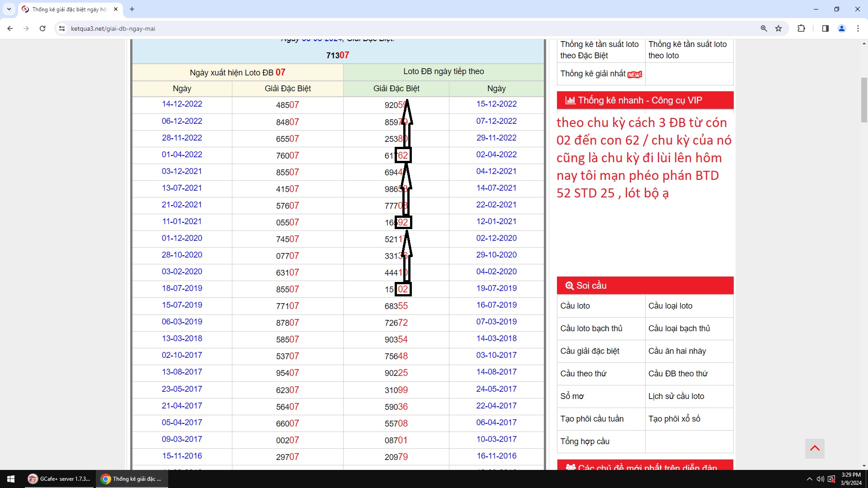Image resolution: width=868 pixels, height=488 pixels.
Task: Open the Chrome three-dot menu
Action: [x=858, y=28]
